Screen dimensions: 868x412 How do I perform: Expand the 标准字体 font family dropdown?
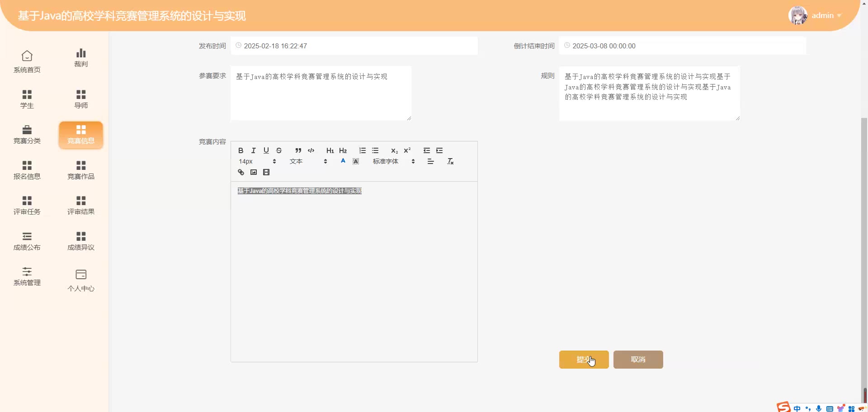click(x=393, y=161)
